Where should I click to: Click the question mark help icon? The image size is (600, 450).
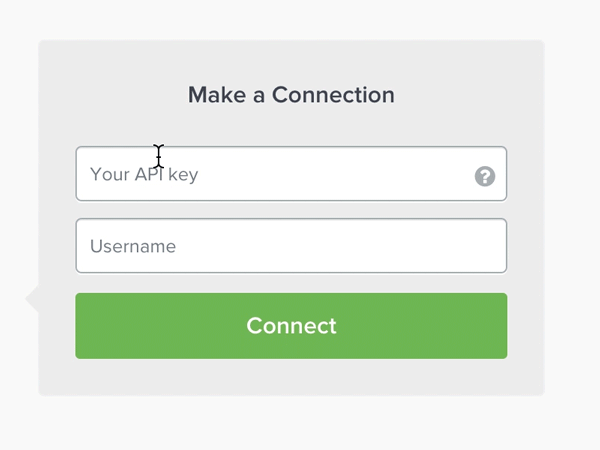[485, 177]
